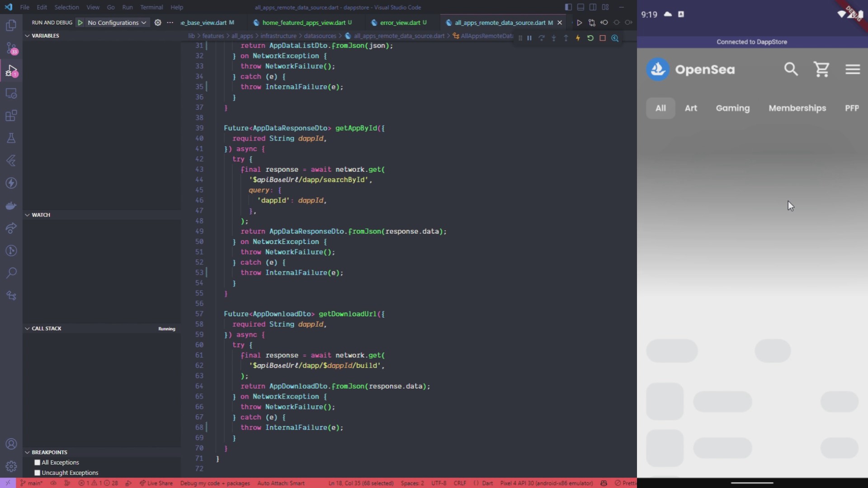Viewport: 868px width, 488px height.
Task: Click the errors and warnings status item
Action: (98, 483)
